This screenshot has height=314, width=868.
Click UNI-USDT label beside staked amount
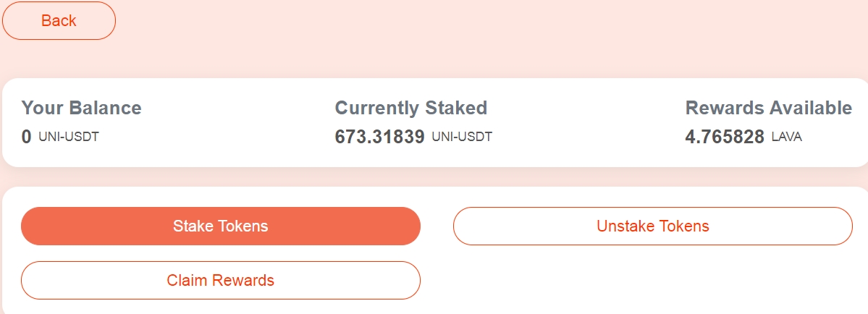coord(462,136)
